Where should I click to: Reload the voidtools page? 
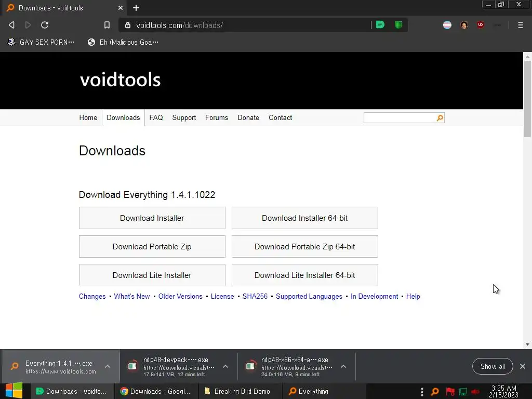45,25
